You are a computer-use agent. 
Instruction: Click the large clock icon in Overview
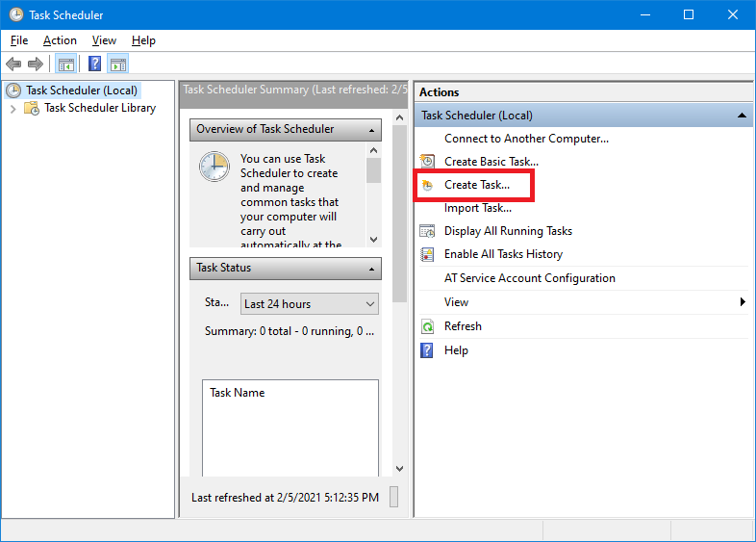point(214,167)
